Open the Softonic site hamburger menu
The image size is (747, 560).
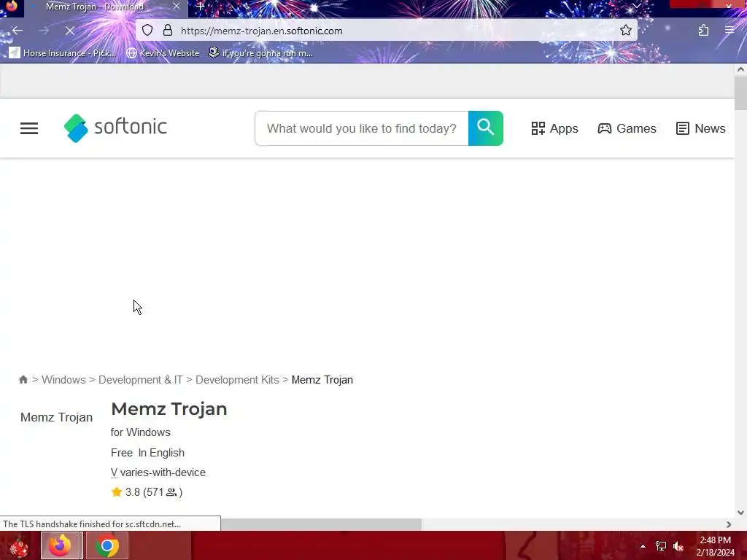click(x=29, y=128)
